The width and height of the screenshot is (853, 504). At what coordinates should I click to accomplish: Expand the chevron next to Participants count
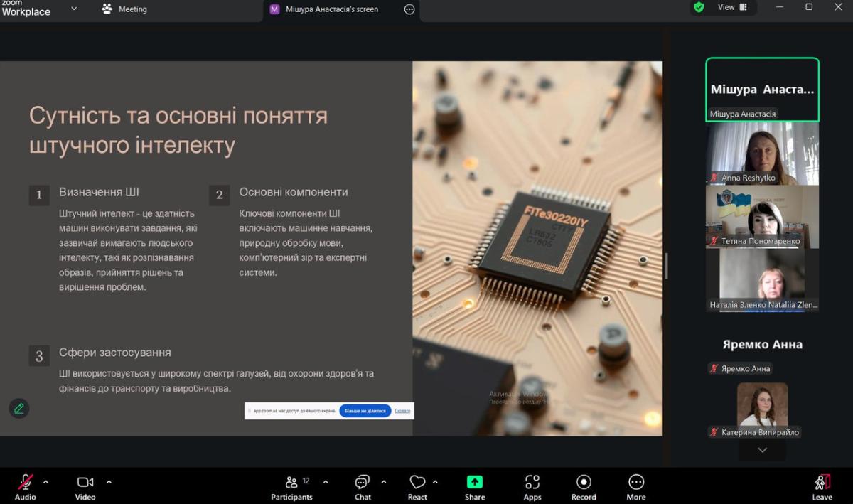pos(326,482)
